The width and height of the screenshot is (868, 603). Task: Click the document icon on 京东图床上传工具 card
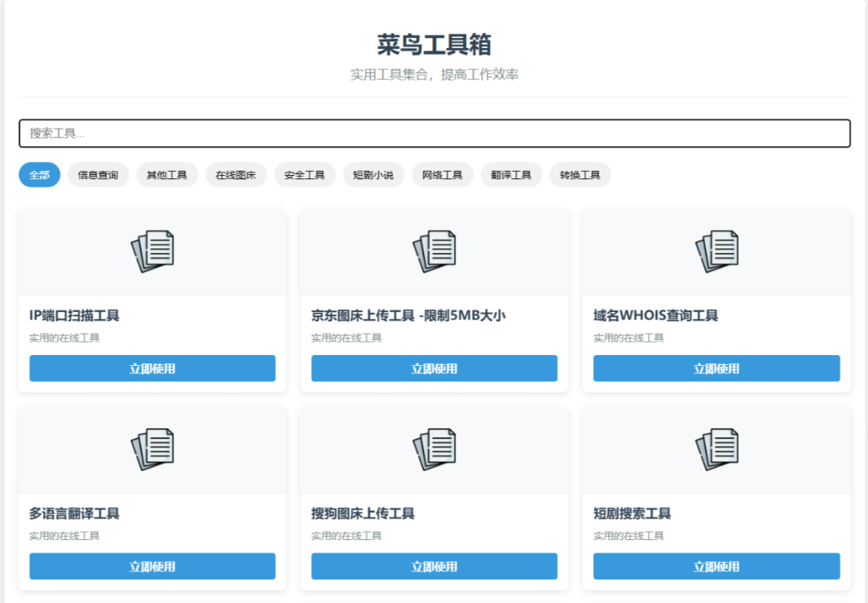click(x=434, y=250)
